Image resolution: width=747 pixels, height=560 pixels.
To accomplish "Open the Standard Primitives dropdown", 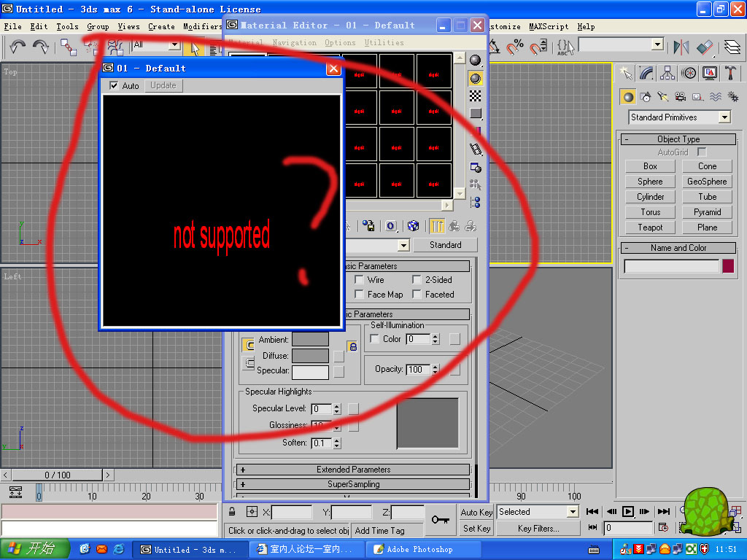I will pyautogui.click(x=724, y=117).
